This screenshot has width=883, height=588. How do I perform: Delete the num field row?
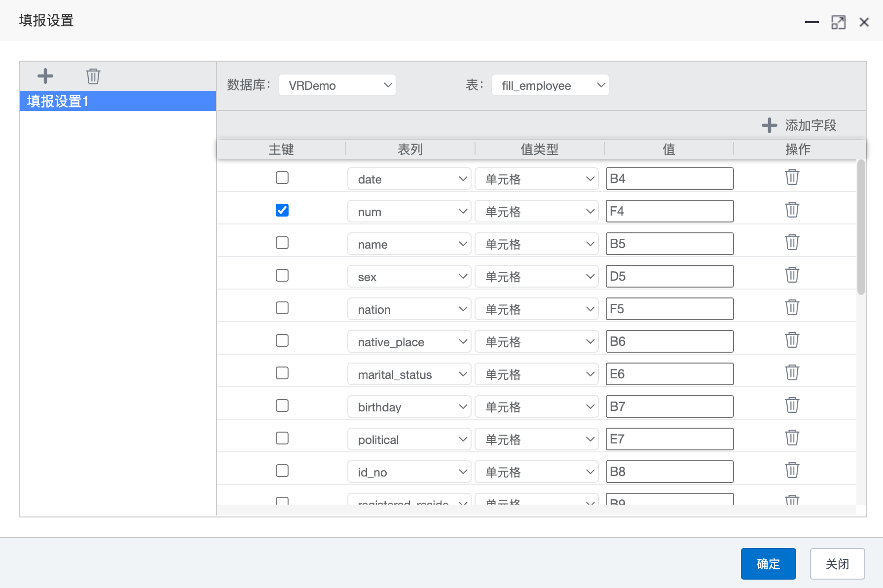[x=792, y=210]
